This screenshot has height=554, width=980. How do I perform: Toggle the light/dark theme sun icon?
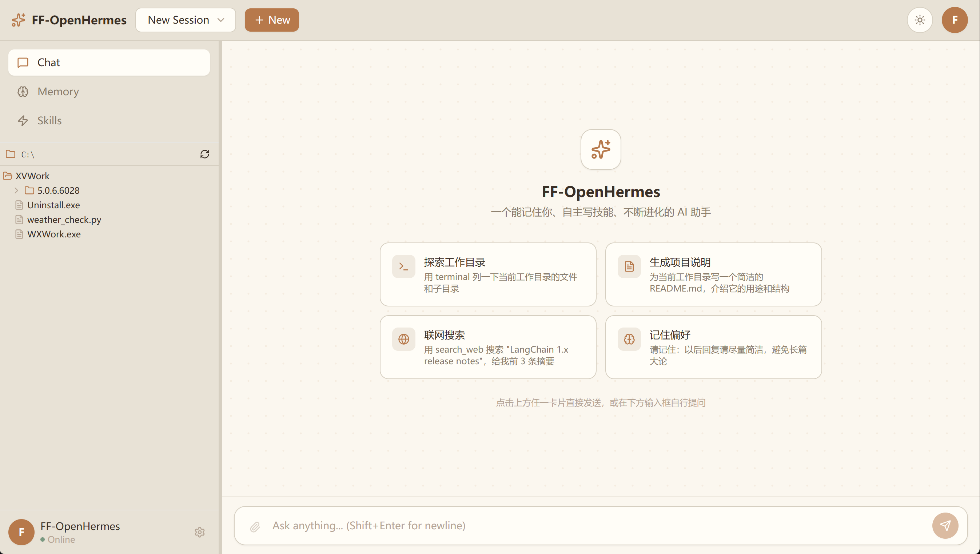point(920,20)
